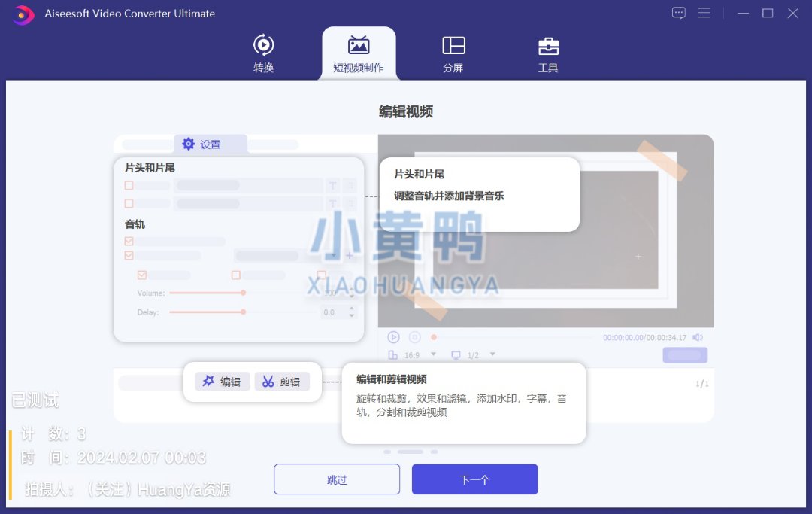Open the 工具 toolbox tab
The width and height of the screenshot is (812, 514).
click(x=548, y=53)
